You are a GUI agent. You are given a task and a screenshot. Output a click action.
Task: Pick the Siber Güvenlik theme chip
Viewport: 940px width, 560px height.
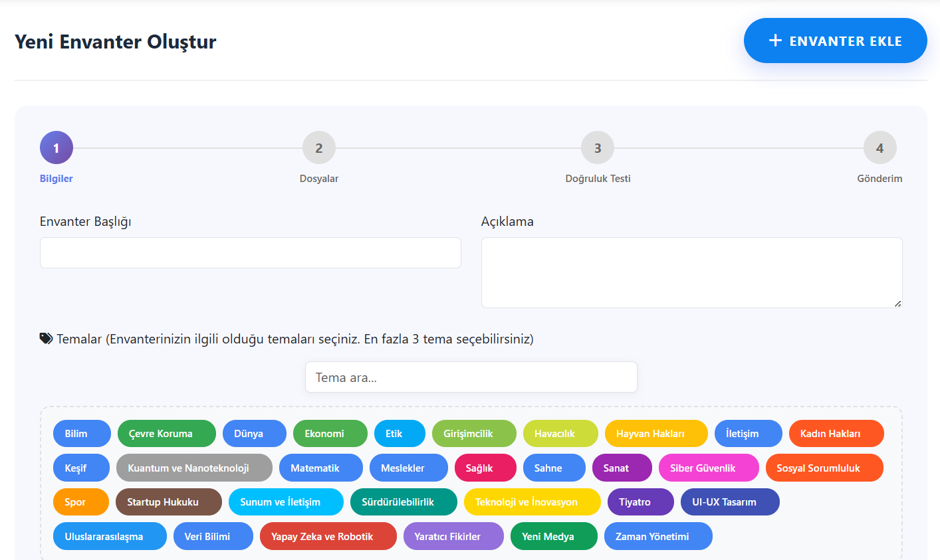709,468
